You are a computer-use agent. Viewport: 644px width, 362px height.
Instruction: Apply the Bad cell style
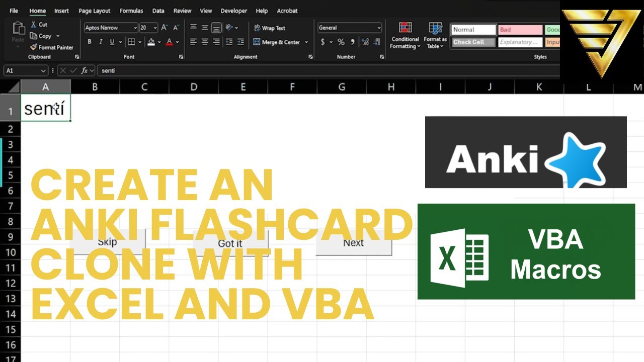pos(520,30)
